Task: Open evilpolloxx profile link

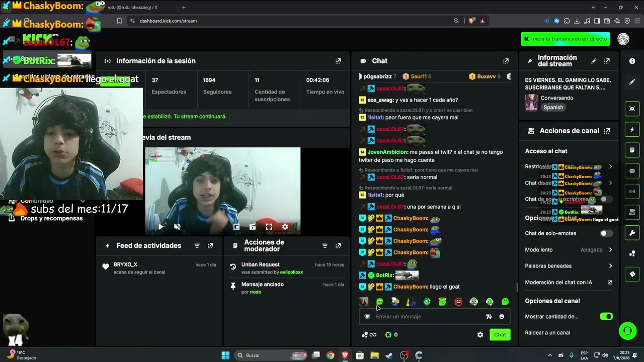Action: pos(292,273)
